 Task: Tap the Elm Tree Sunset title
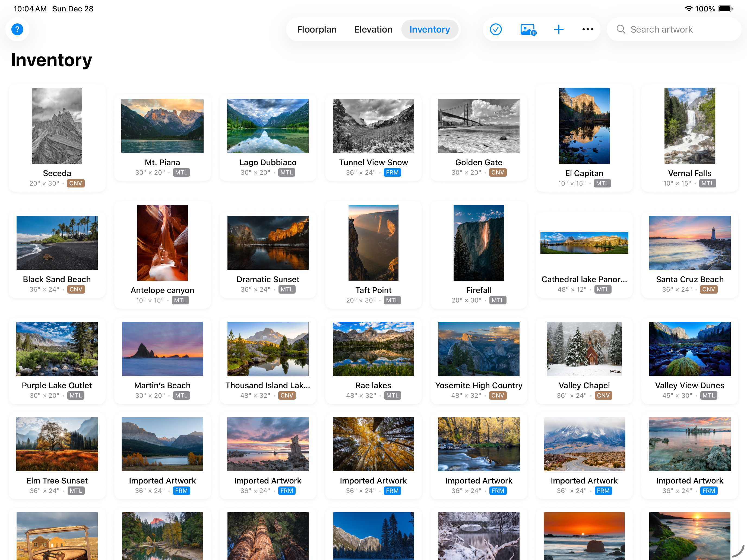tap(57, 480)
